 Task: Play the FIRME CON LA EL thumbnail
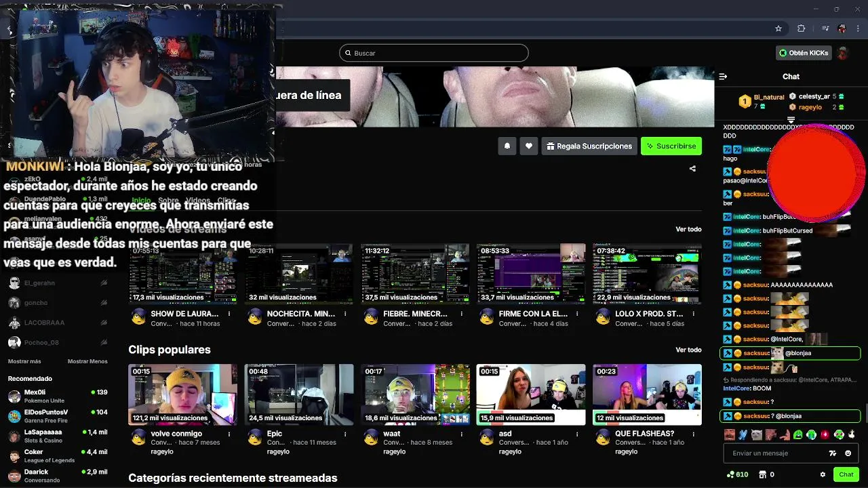click(531, 274)
